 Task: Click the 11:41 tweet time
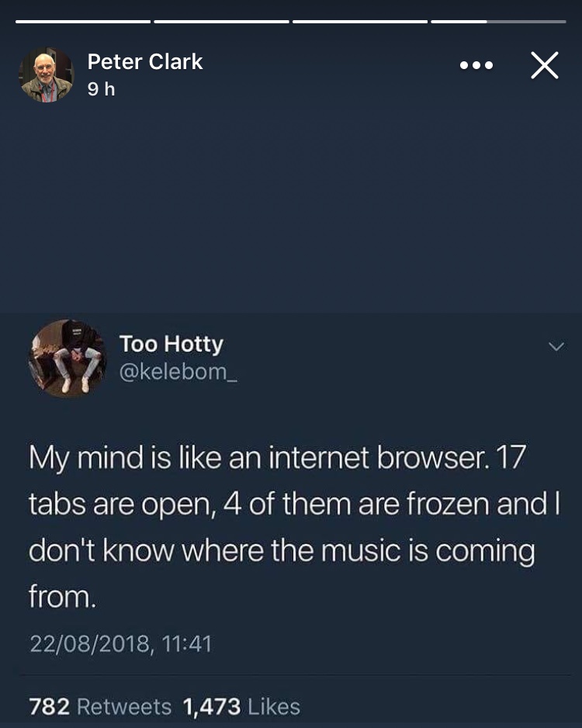coord(186,644)
